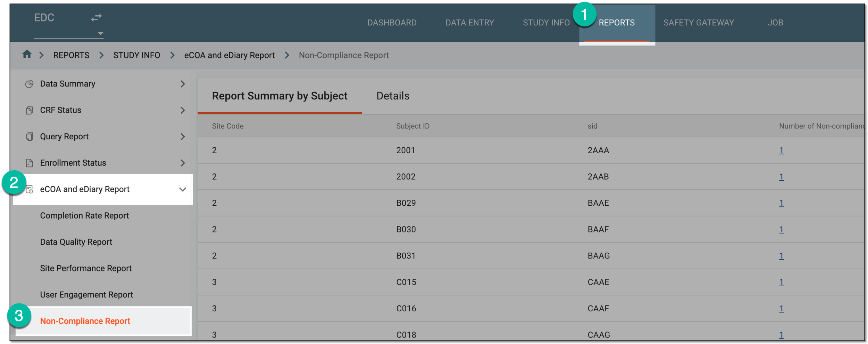Open Data Quality Report

[x=76, y=242]
